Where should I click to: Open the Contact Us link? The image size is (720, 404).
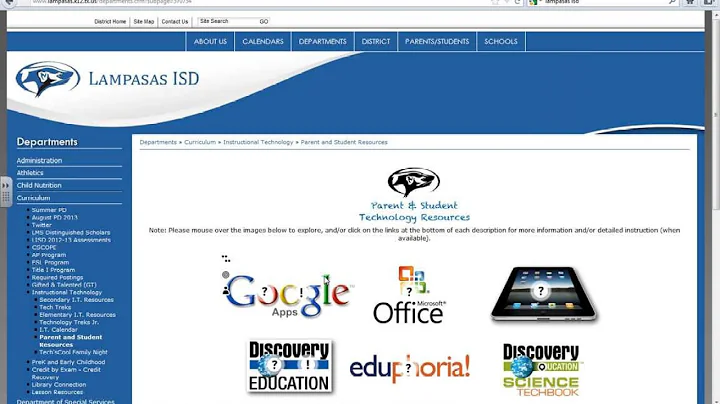coord(175,22)
